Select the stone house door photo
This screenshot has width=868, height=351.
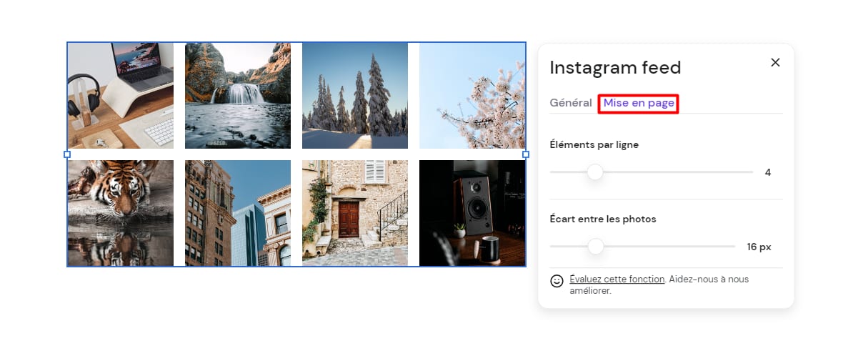[x=355, y=213]
